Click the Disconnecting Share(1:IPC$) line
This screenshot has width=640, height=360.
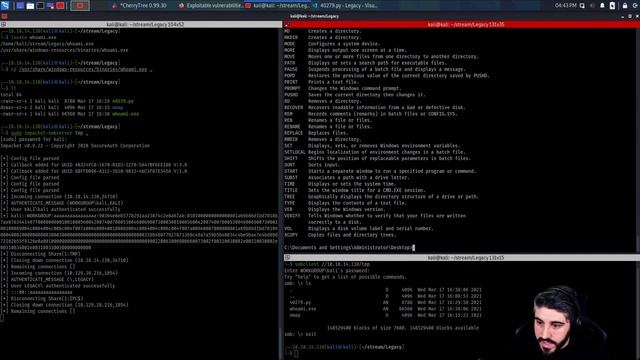coord(42,299)
